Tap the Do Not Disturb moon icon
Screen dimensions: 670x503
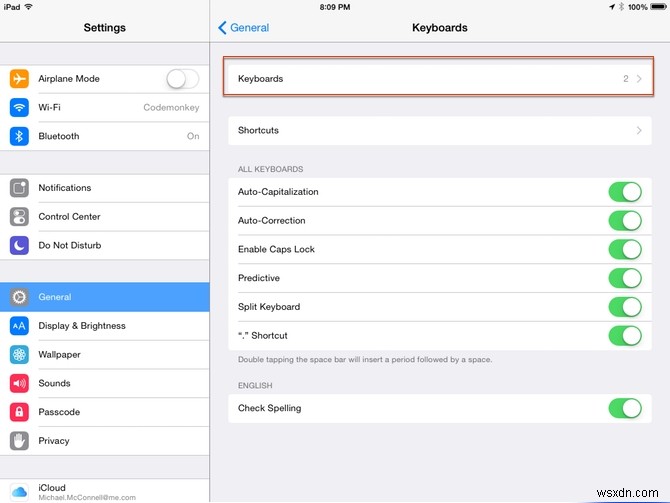19,245
